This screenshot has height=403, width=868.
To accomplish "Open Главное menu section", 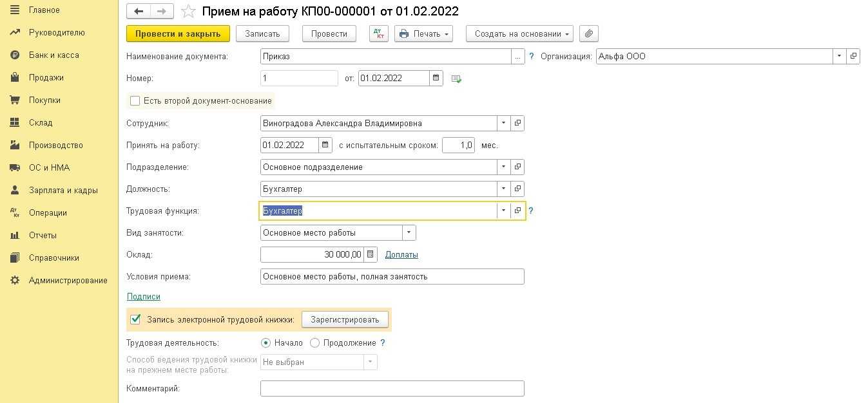I will (x=44, y=10).
